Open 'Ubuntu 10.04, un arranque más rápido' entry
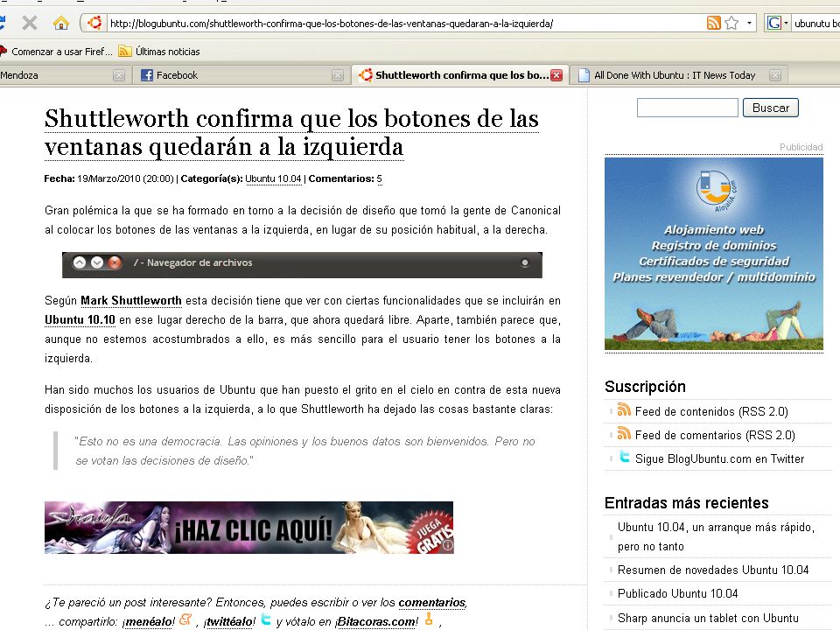Image resolution: width=840 pixels, height=630 pixels. click(x=717, y=536)
